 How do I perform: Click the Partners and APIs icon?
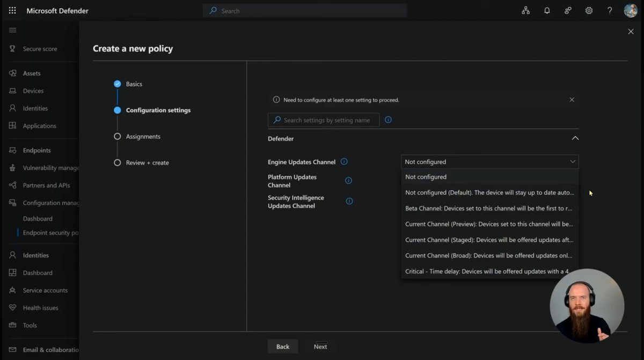[12, 185]
